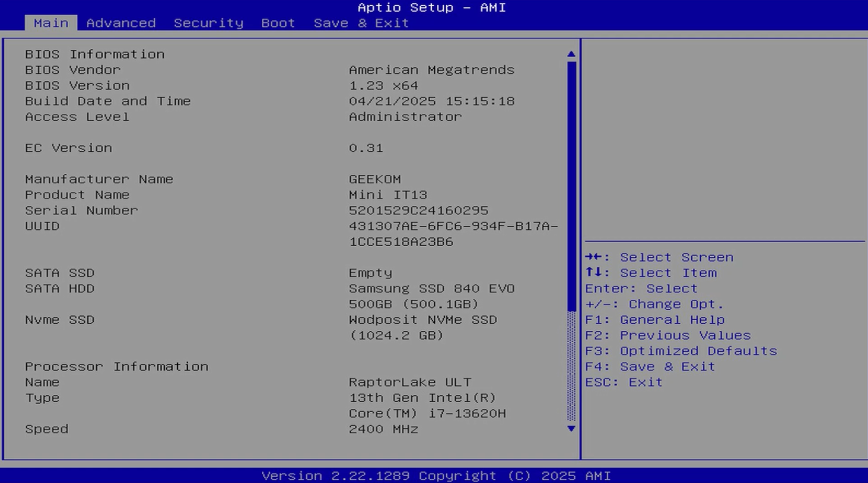
Task: Click the UUID value text
Action: pos(453,226)
